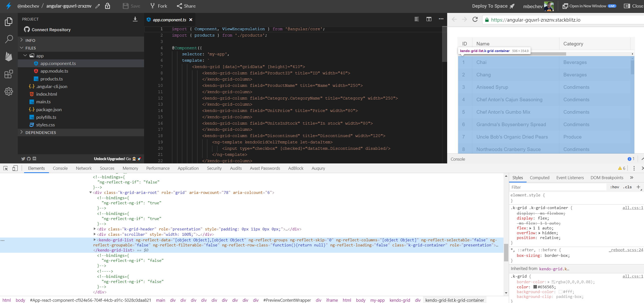Screen dimensions: 644x303
Task: Collapse the app folder in files tree
Action: point(25,56)
